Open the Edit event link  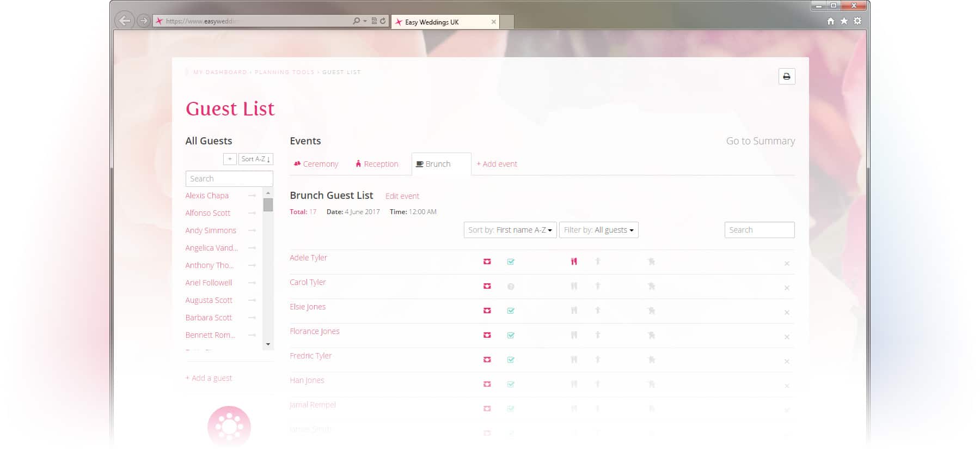tap(402, 196)
